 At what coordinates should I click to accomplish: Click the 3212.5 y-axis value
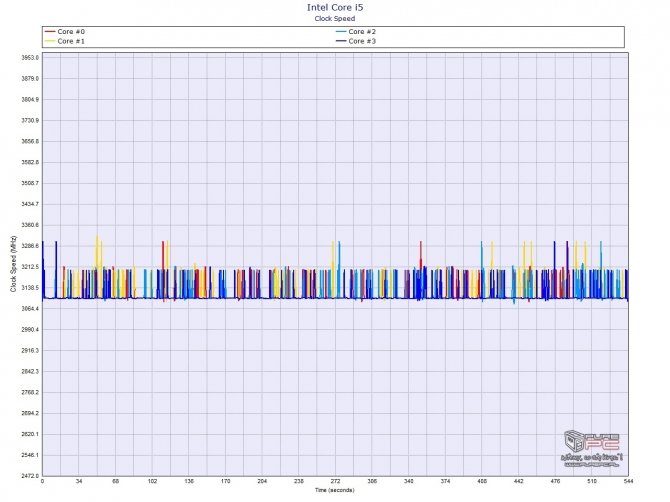[30, 267]
